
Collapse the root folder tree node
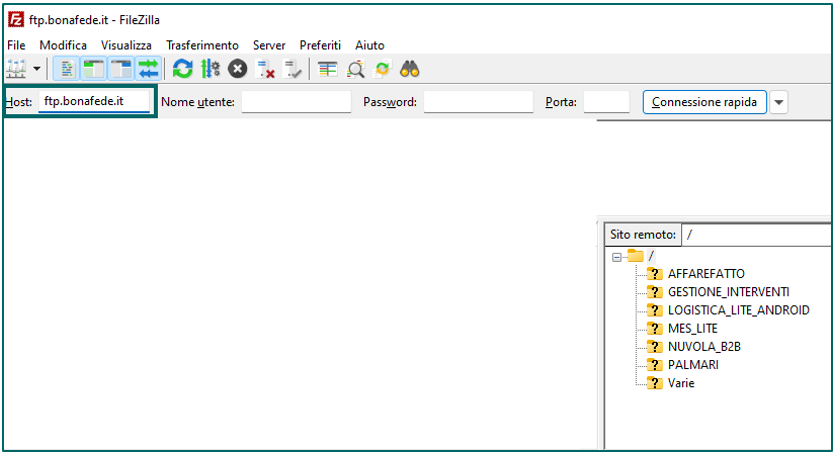tap(616, 257)
